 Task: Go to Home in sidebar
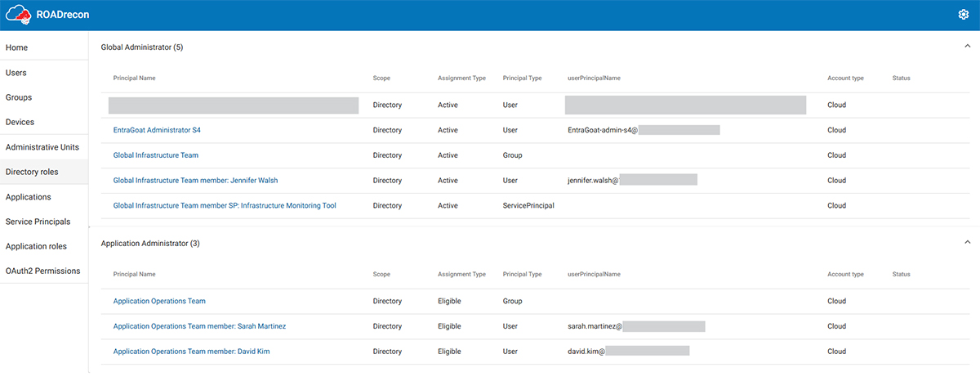(x=17, y=48)
